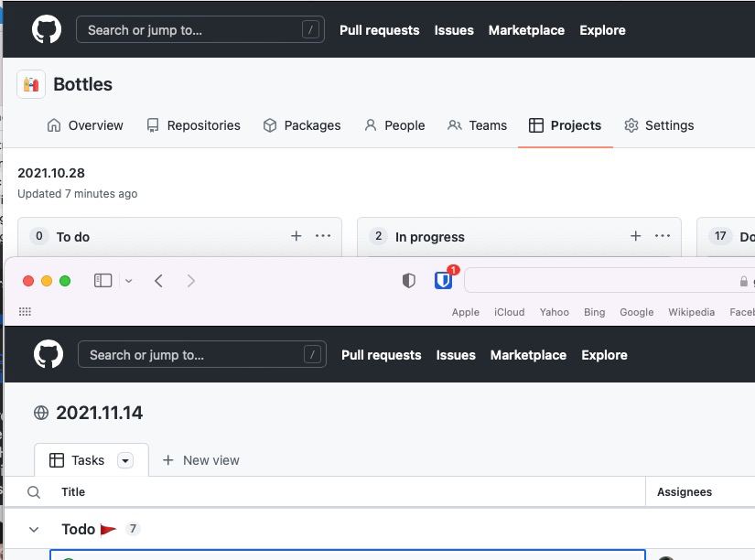Click the Safari address bar

point(609,281)
